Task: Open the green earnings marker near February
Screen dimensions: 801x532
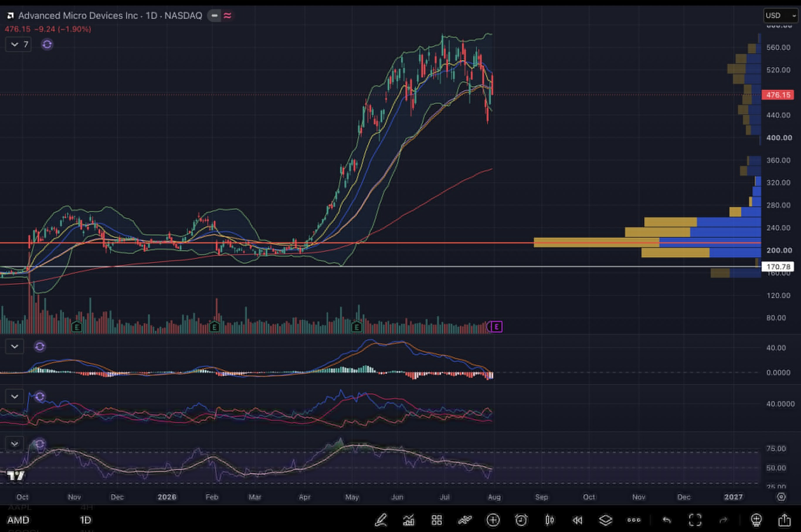Action: (214, 327)
